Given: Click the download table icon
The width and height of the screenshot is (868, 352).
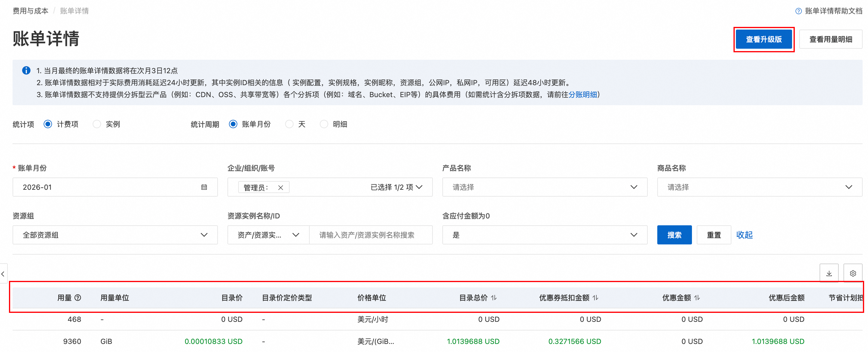Looking at the screenshot, I should [829, 273].
